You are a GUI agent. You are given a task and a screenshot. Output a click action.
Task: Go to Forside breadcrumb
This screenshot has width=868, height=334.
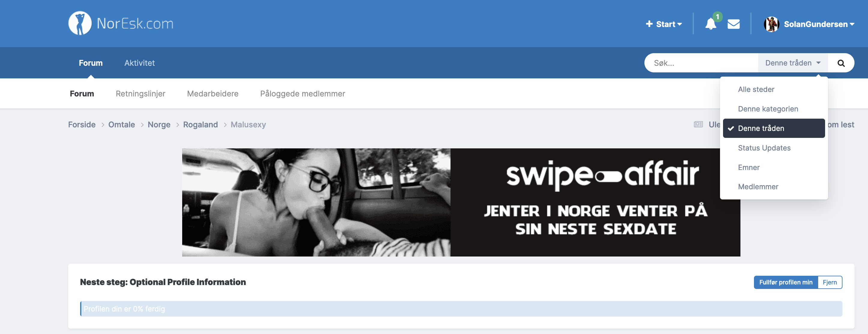82,124
